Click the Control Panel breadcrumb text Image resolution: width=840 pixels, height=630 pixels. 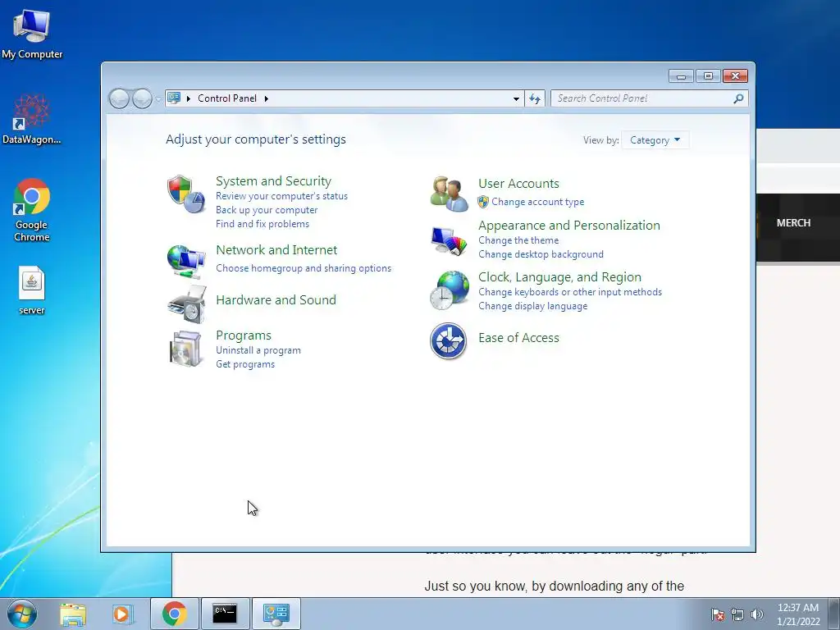(x=227, y=98)
